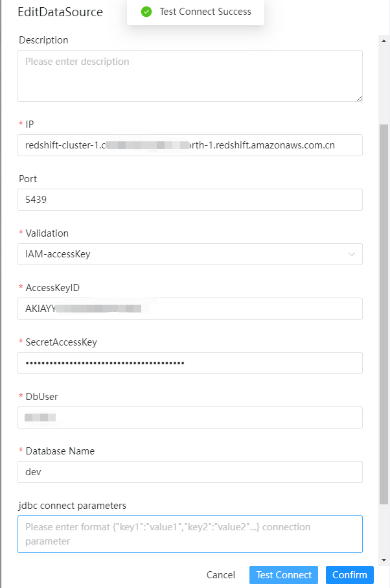Click the DbUser input field
This screenshot has width=390, height=588.
(190, 417)
